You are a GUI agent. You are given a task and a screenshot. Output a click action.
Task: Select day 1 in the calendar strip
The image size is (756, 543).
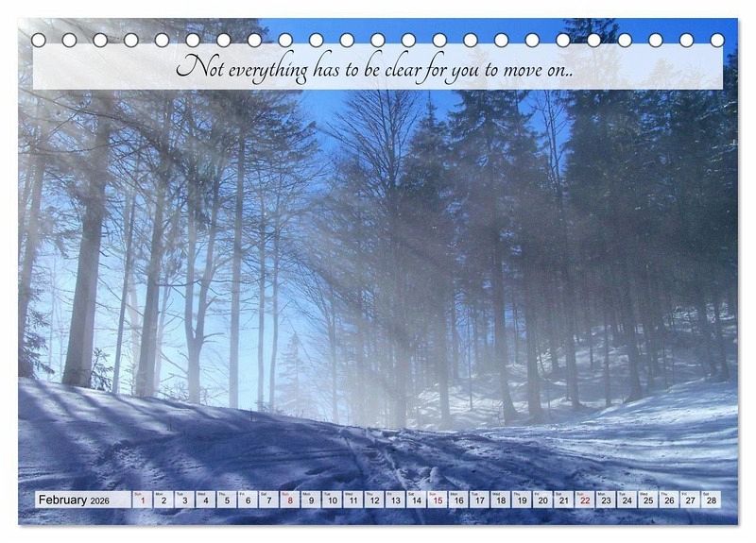click(x=143, y=500)
